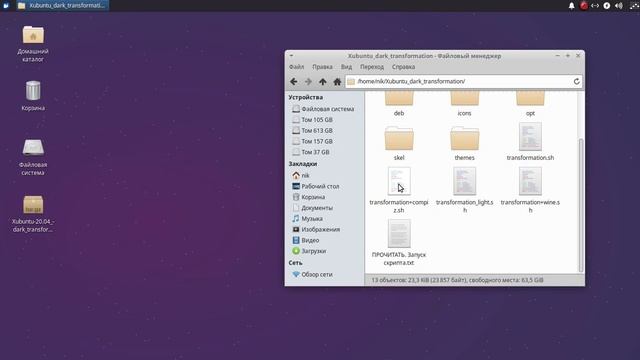Go to nik home bookmark

tap(301, 176)
